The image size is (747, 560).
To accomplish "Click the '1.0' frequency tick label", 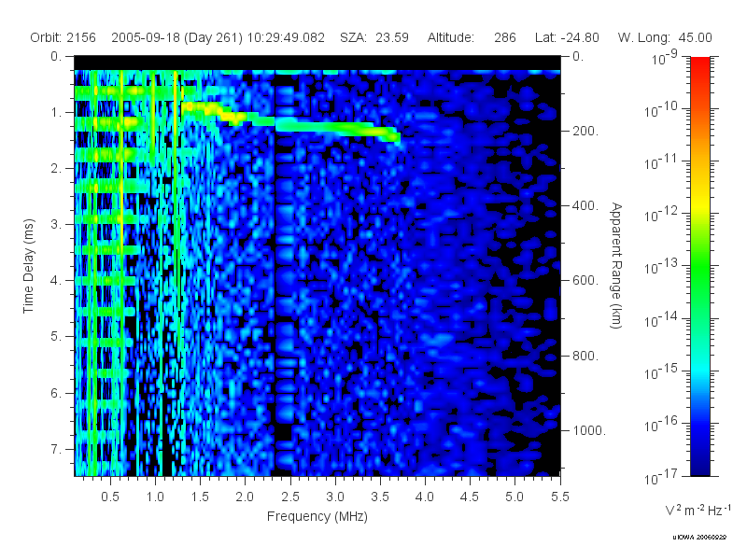I will [x=155, y=497].
